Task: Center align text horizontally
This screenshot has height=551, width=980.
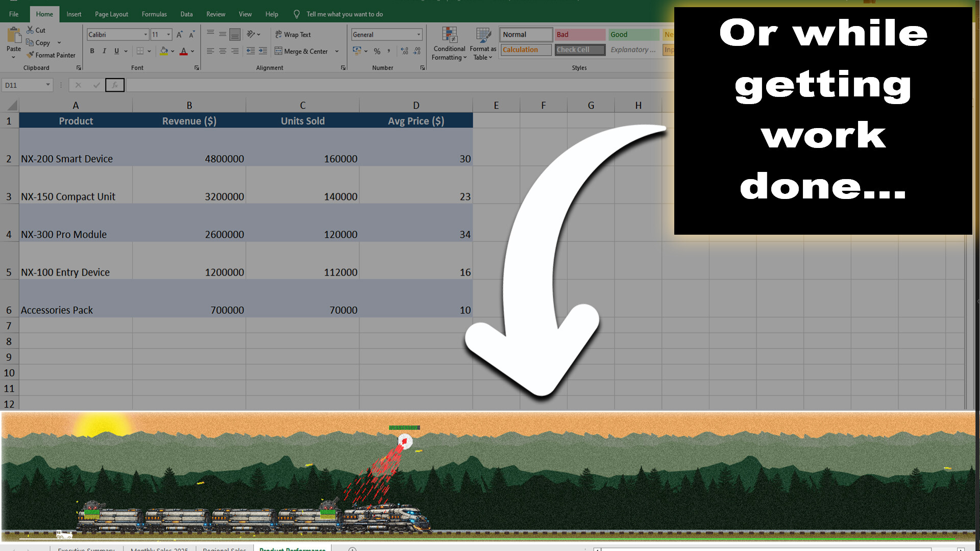Action: tap(223, 51)
